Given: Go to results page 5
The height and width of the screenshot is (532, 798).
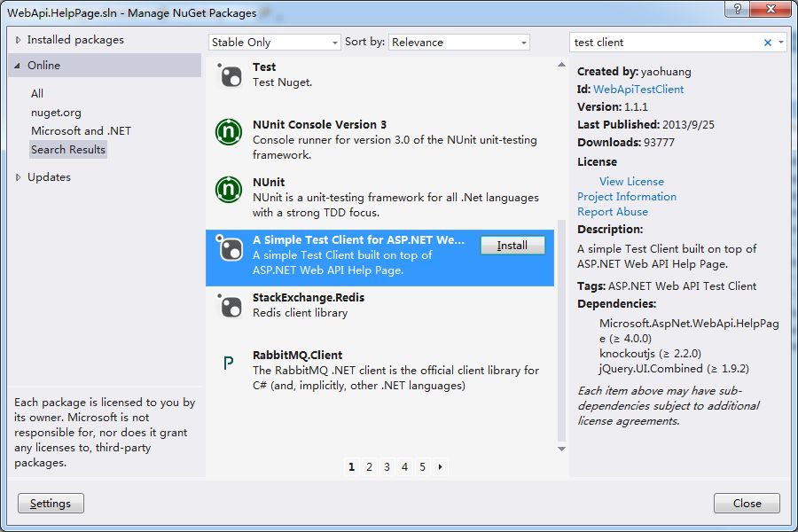Looking at the screenshot, I should (x=422, y=466).
